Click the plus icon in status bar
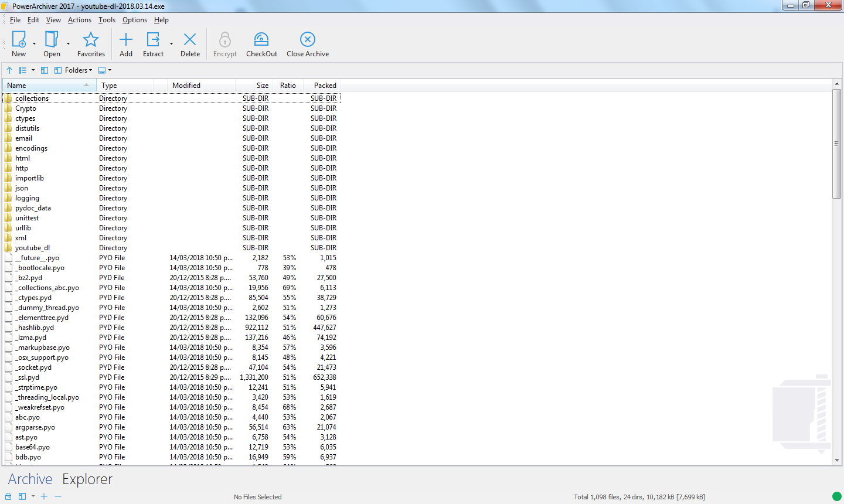844x504 pixels. point(44,496)
